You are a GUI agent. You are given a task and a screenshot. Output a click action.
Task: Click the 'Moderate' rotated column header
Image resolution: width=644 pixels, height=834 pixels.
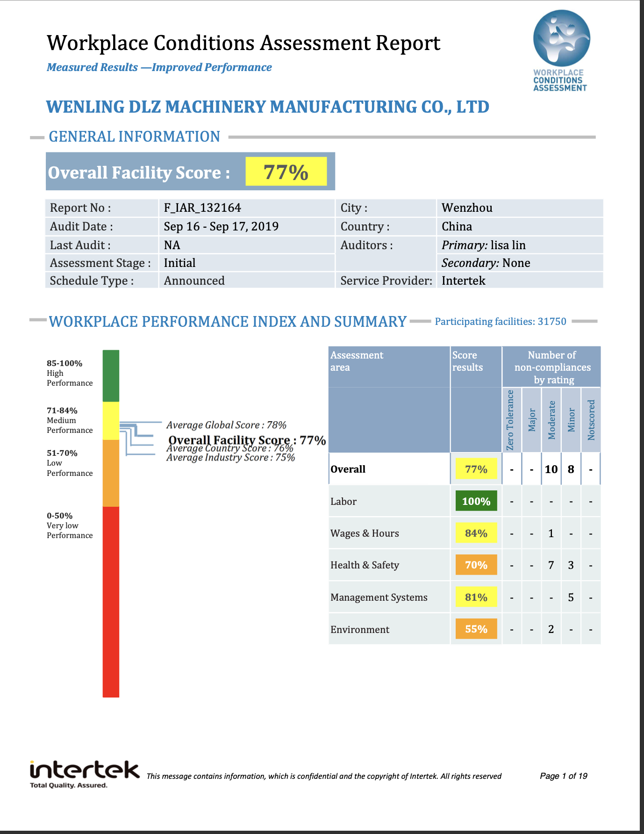551,420
